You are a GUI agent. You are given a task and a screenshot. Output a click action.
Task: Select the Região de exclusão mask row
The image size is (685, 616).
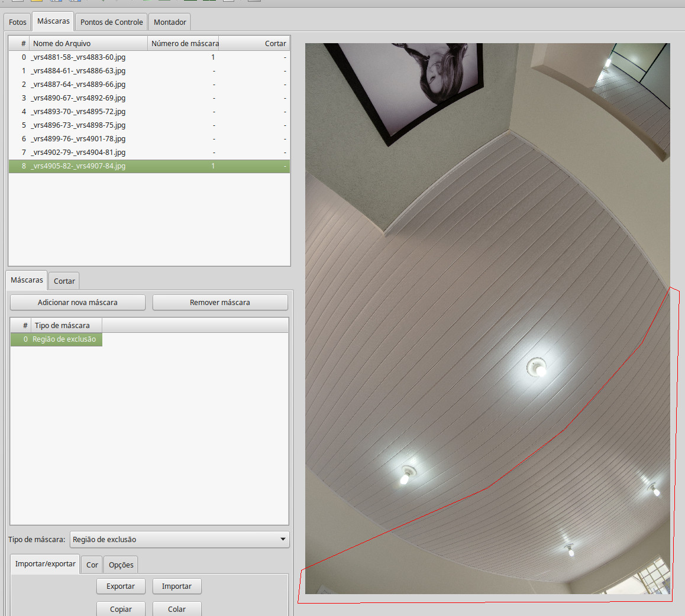(x=64, y=339)
